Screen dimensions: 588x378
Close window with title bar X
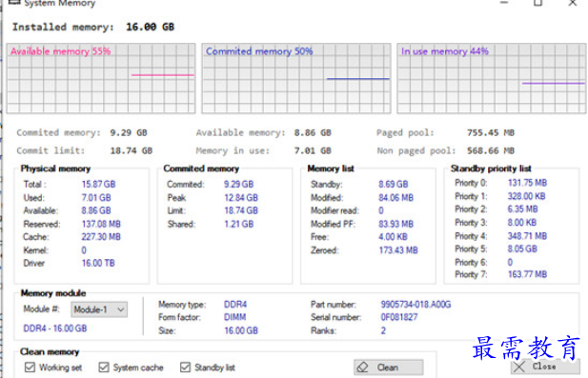click(x=573, y=3)
